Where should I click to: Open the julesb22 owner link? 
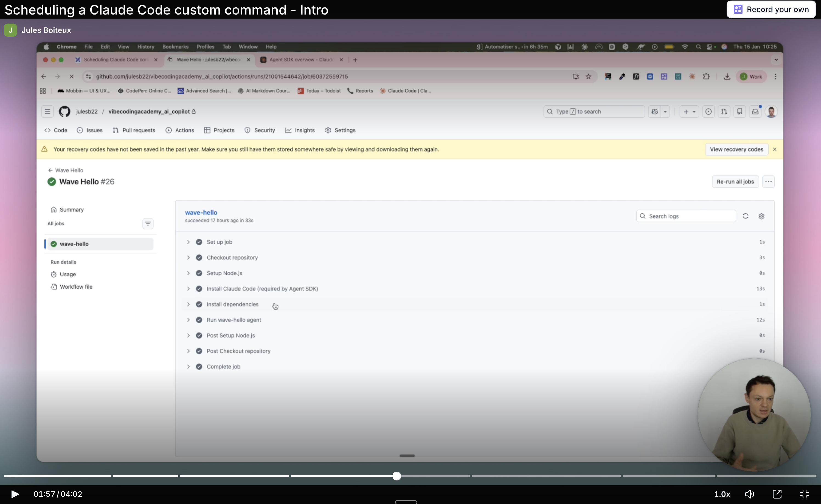click(x=87, y=112)
